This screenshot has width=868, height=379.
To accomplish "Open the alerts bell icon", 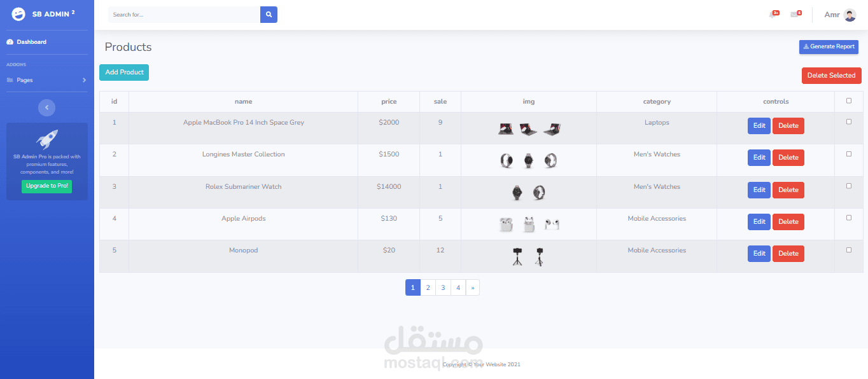I will [x=773, y=14].
